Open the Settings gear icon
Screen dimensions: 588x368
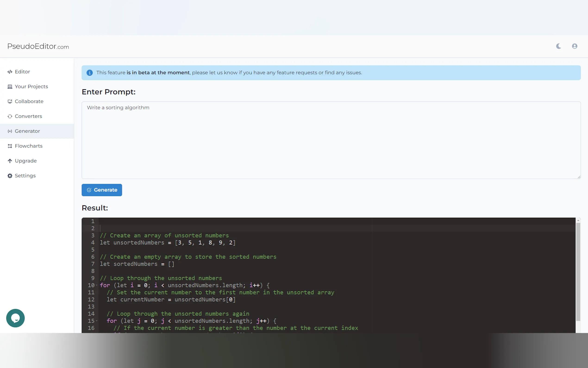(10, 176)
